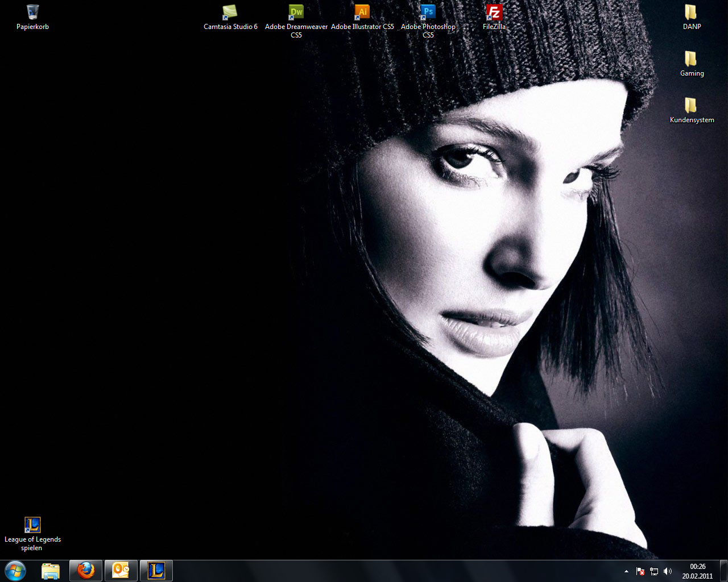
Task: Click the taskbar clock showing 00:26
Action: (x=697, y=571)
